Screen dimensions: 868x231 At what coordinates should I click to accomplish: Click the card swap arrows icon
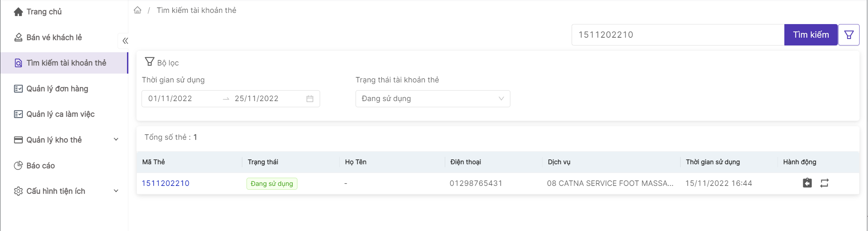click(x=824, y=183)
